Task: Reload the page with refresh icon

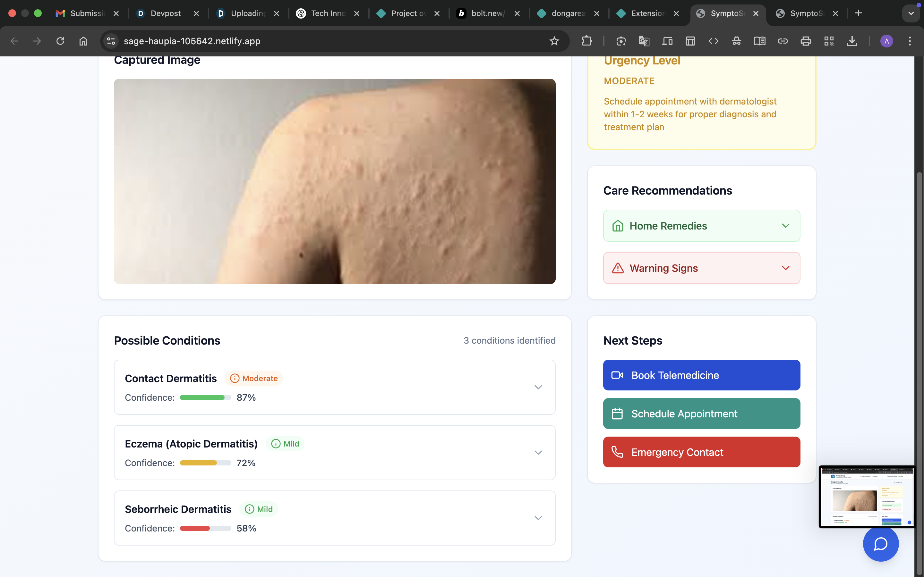Action: pyautogui.click(x=60, y=41)
